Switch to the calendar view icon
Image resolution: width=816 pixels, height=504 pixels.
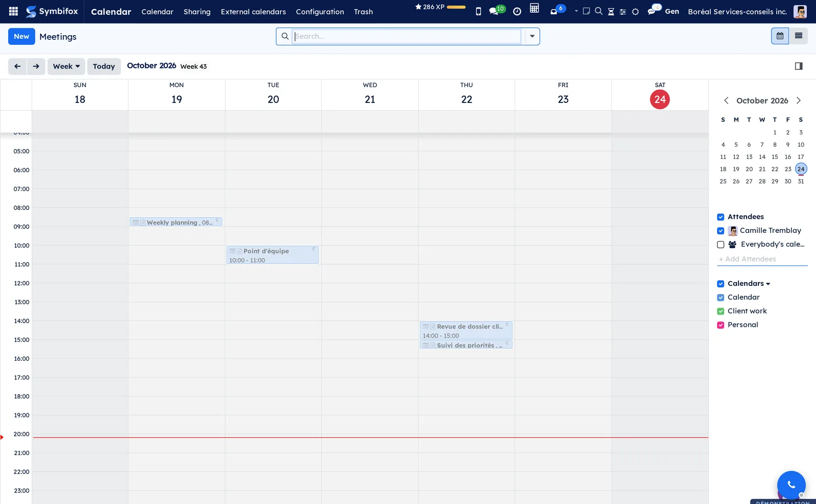click(780, 36)
